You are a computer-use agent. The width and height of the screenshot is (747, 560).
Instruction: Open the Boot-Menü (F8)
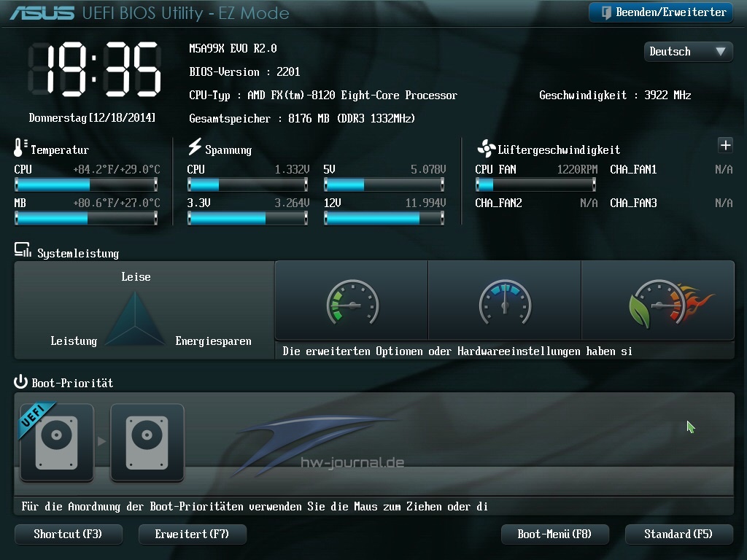point(554,534)
